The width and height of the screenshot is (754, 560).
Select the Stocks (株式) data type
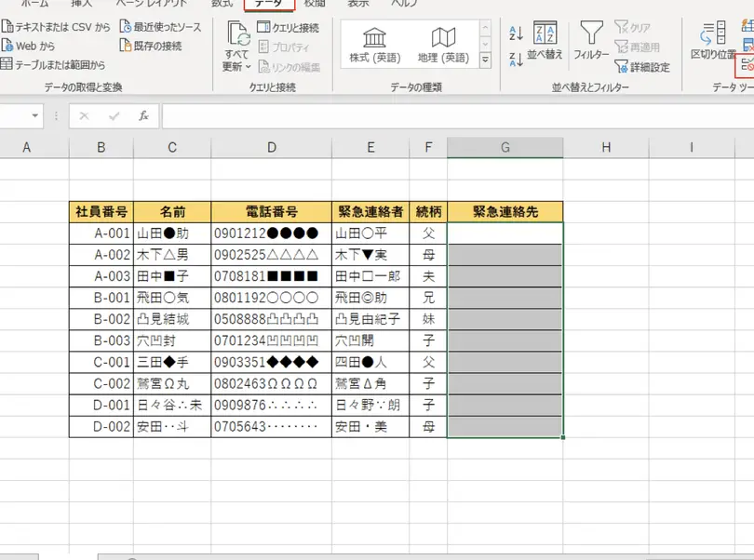[x=374, y=46]
